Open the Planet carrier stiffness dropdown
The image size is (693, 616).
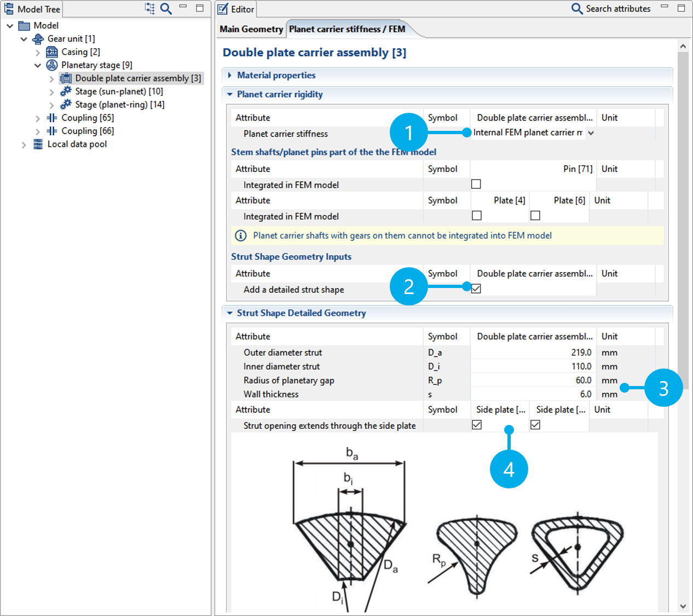[591, 133]
